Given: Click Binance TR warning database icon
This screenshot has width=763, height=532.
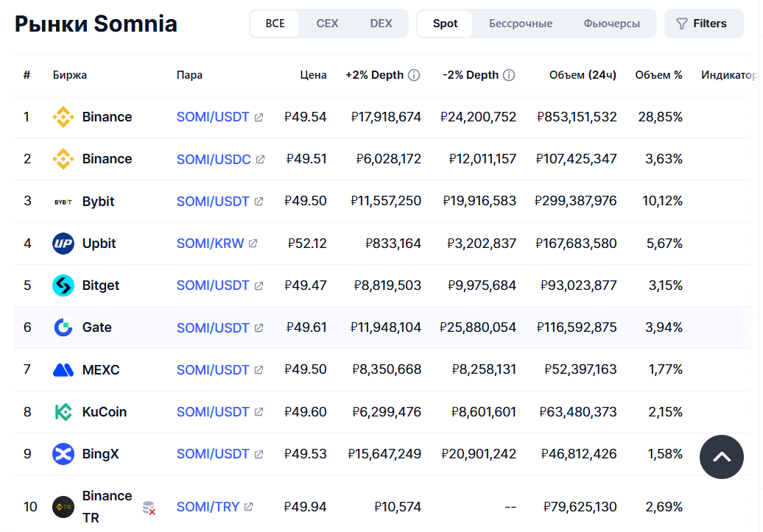Looking at the screenshot, I should pos(149,508).
